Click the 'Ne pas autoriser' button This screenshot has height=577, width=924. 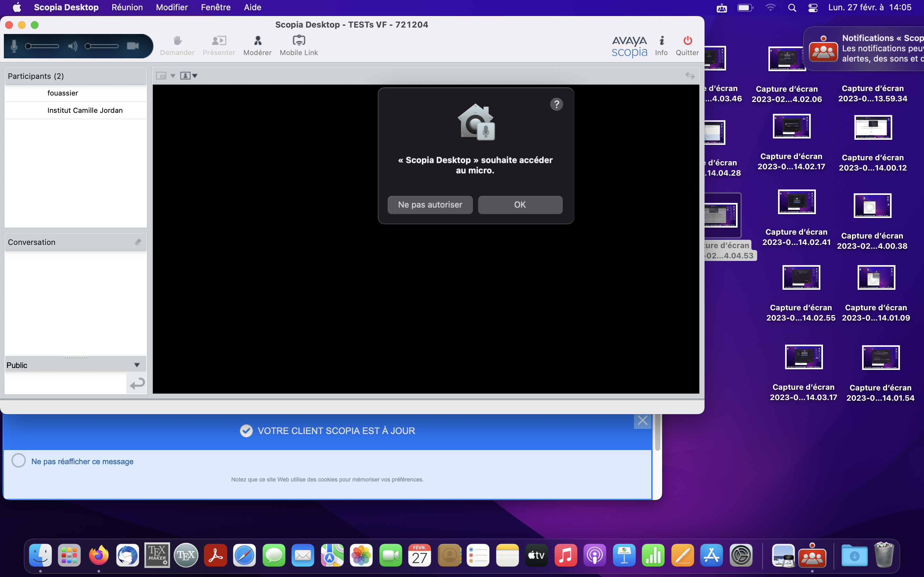pyautogui.click(x=430, y=205)
